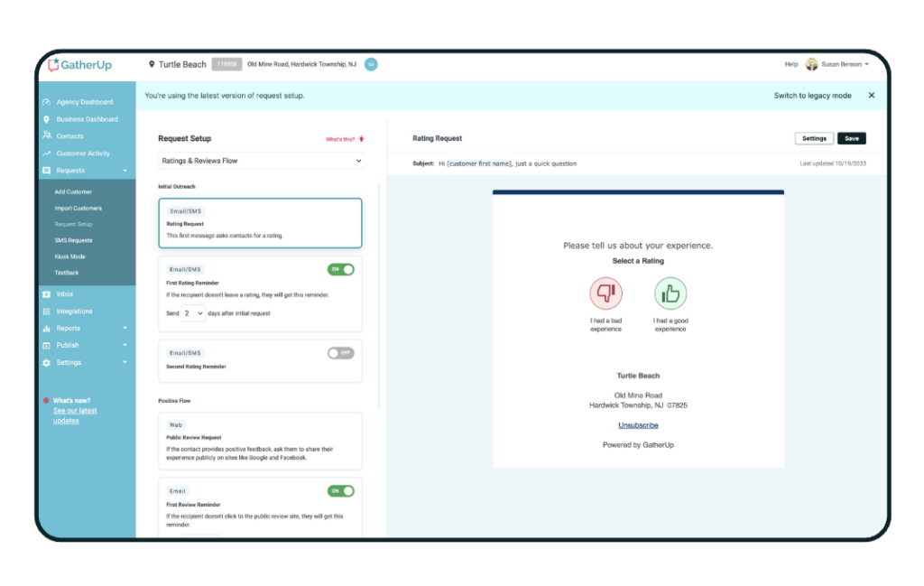Click the GatherUp logo icon
This screenshot has width=924, height=586.
point(53,65)
